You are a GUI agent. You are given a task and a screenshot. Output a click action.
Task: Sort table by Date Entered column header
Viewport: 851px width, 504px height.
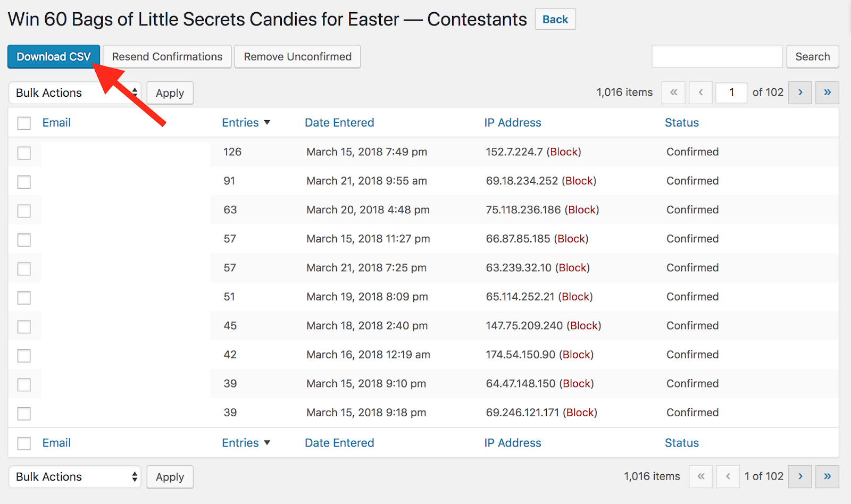(x=339, y=123)
